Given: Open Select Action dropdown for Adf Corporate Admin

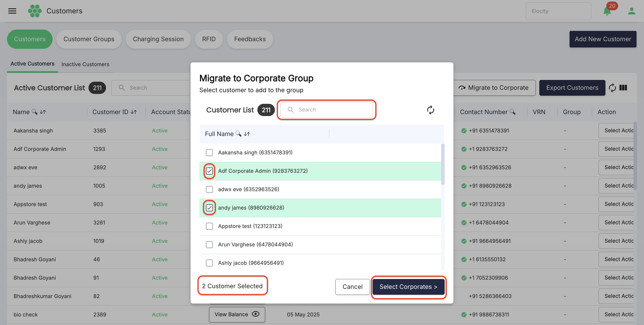Looking at the screenshot, I should 616,149.
